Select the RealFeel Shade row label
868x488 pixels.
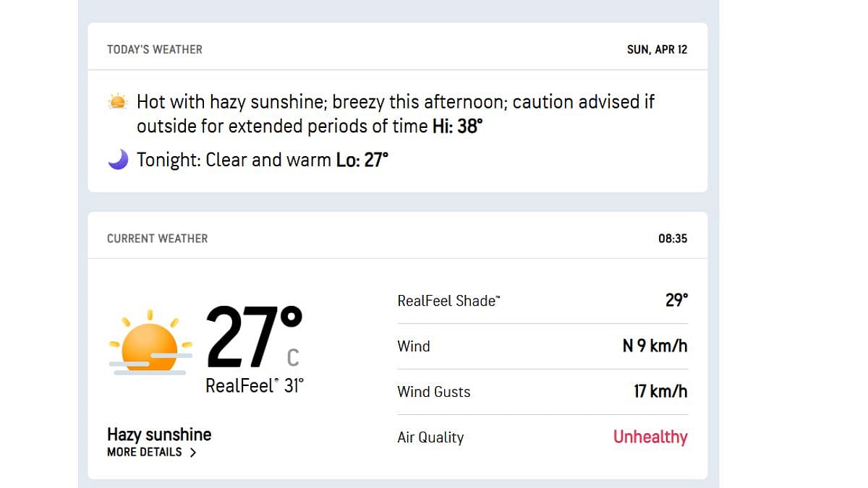pyautogui.click(x=448, y=301)
